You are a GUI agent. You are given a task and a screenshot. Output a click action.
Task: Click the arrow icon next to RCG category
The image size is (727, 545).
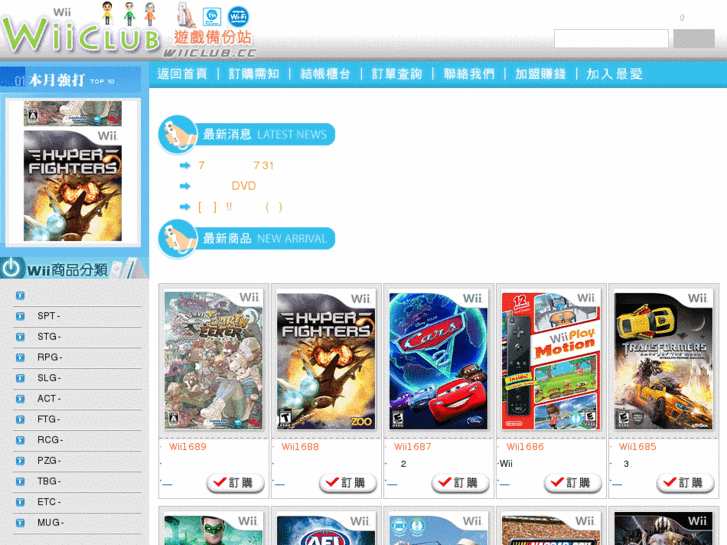tap(20, 440)
